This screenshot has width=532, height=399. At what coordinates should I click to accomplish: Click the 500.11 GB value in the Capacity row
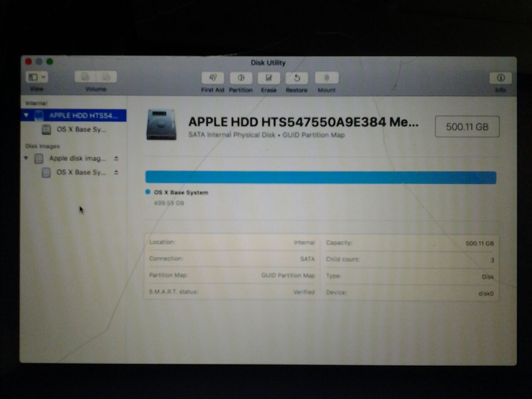480,244
